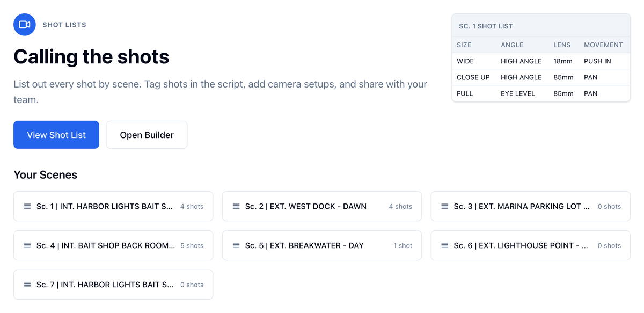644x313 pixels.
Task: Click the list icon on Sc. 6 card
Action: [x=444, y=245]
